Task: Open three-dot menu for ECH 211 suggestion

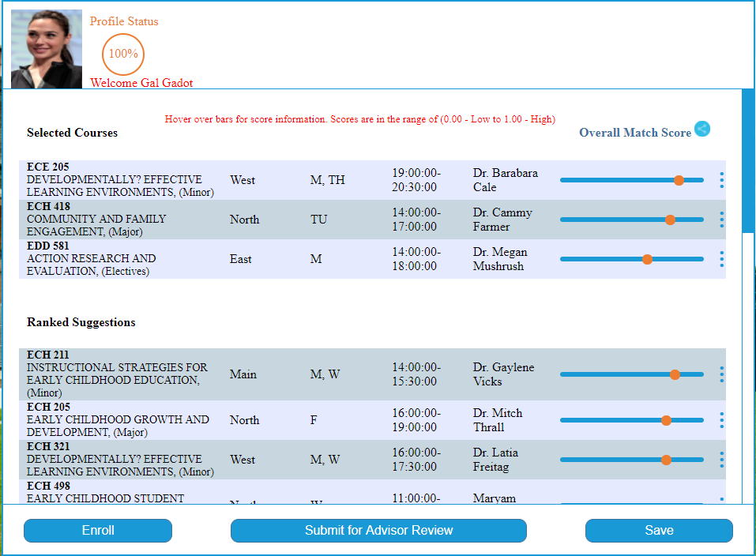Action: (x=721, y=374)
